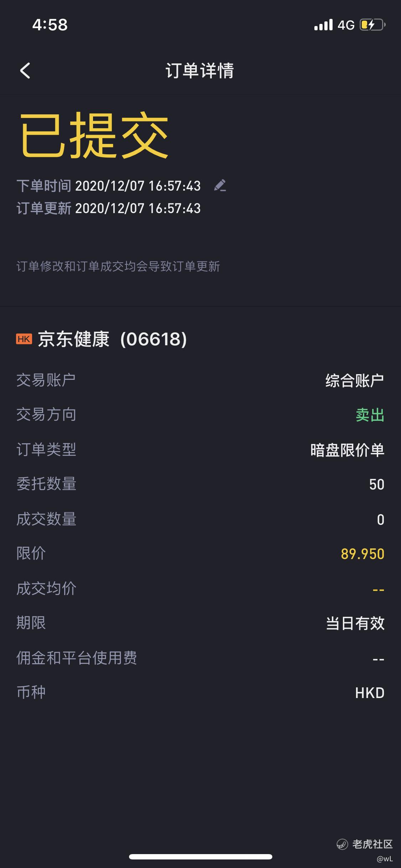
Task: Tap the 综合账户 account value
Action: pyautogui.click(x=354, y=381)
